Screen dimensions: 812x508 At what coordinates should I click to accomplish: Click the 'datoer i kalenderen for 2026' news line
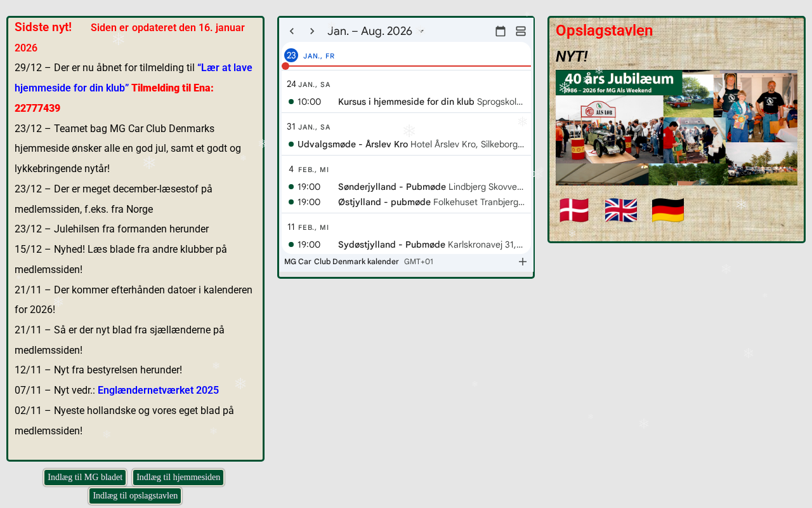[x=133, y=300]
